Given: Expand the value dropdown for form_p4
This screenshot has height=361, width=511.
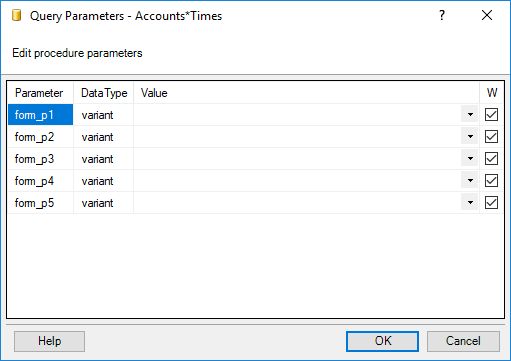Looking at the screenshot, I should [470, 181].
